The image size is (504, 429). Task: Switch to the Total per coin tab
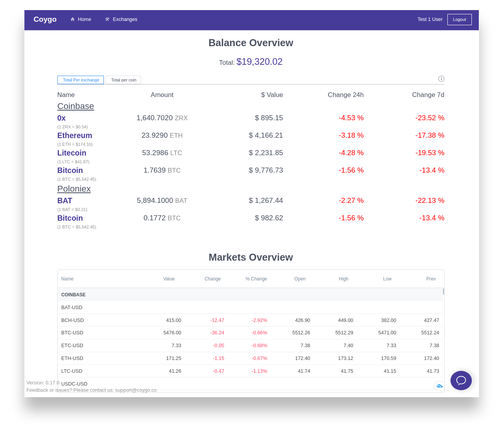pyautogui.click(x=123, y=80)
